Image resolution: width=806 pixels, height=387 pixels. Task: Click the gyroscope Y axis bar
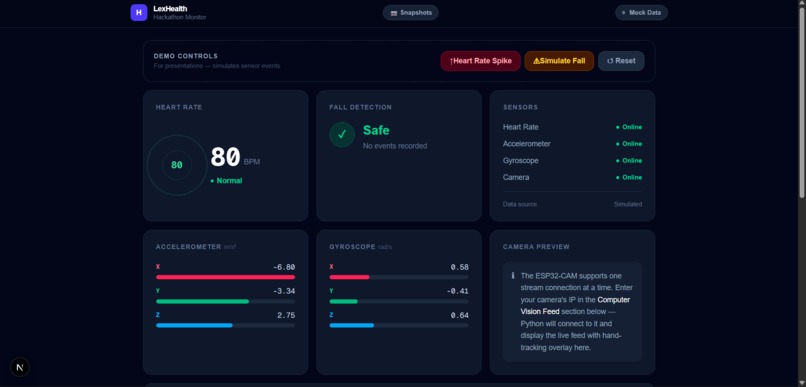click(399, 301)
